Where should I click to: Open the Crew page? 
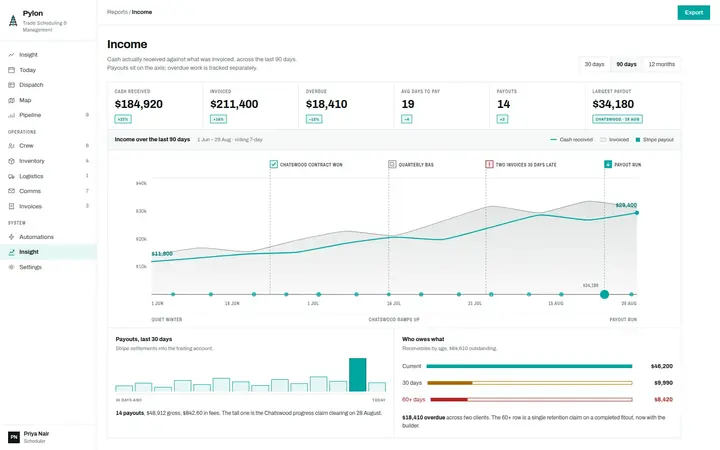click(x=48, y=146)
